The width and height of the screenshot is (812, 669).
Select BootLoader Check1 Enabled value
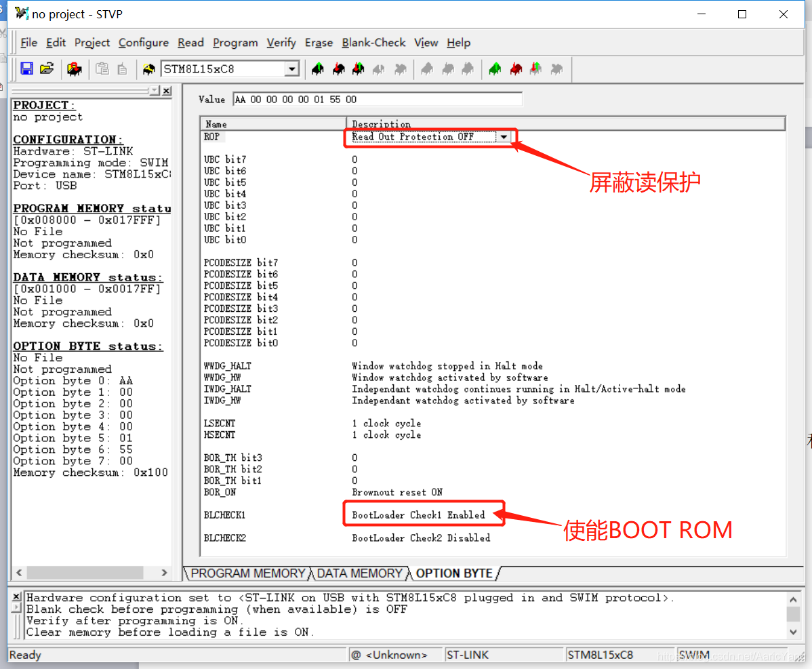coord(418,515)
